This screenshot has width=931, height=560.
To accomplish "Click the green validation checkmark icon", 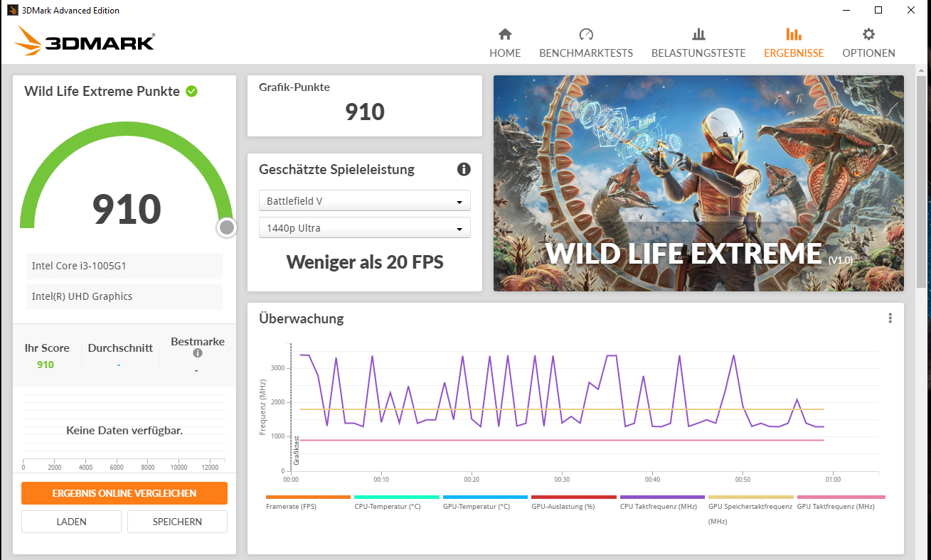I will (x=191, y=91).
